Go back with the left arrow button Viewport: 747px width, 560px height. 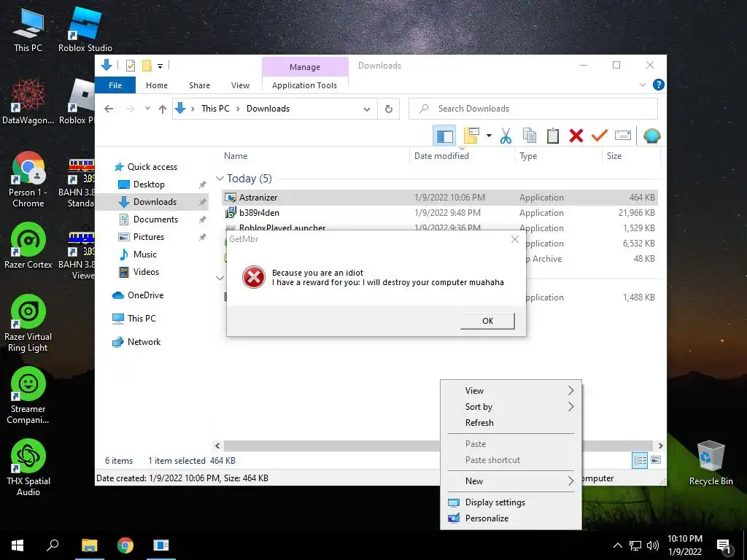click(109, 109)
